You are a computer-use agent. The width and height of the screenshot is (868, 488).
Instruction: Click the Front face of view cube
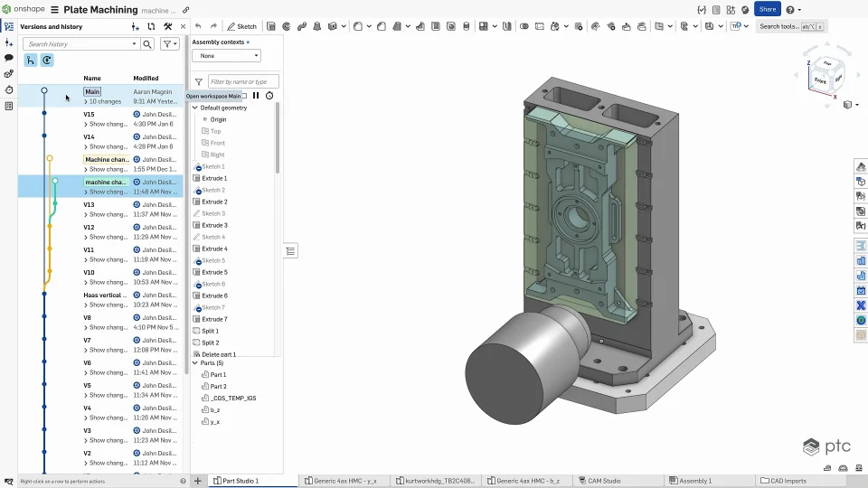[820, 81]
